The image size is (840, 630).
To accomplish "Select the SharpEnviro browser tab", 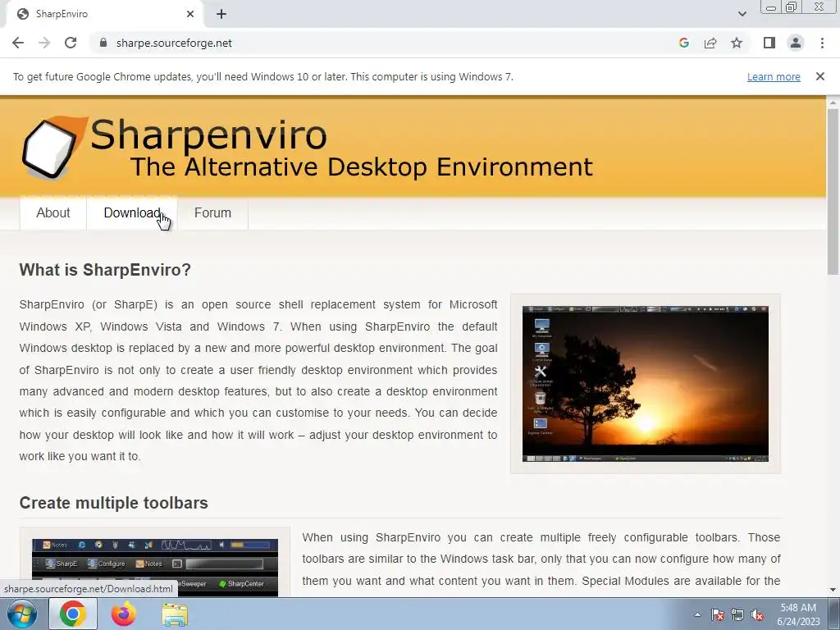I will click(x=104, y=14).
